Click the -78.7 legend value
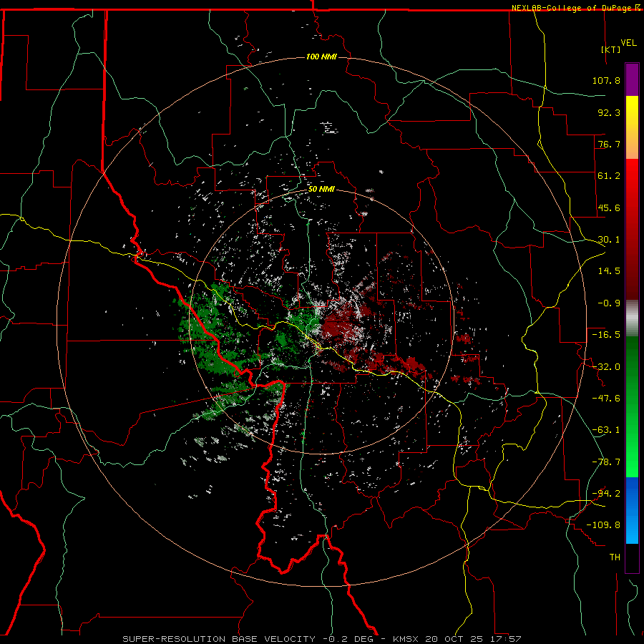644x644 pixels. [606, 462]
